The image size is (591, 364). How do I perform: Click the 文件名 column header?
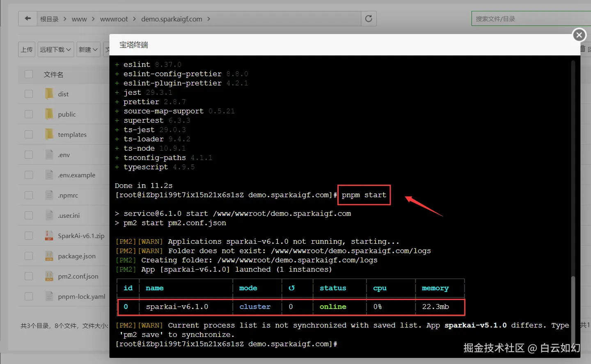click(53, 74)
